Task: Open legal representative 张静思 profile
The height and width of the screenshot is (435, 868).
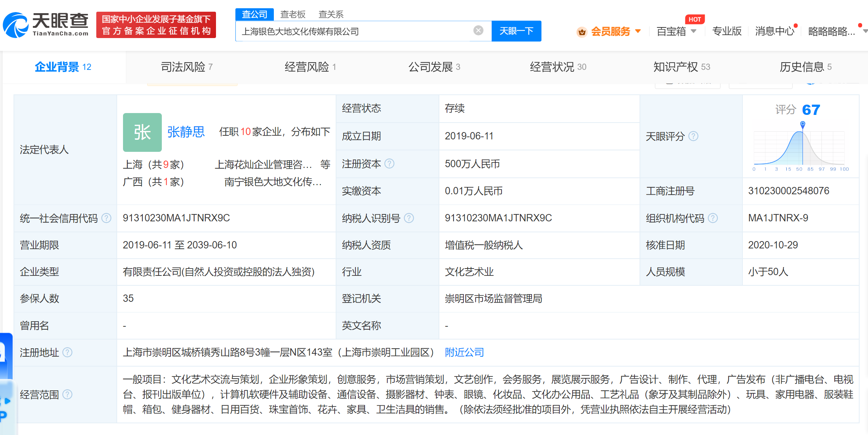Action: tap(186, 132)
